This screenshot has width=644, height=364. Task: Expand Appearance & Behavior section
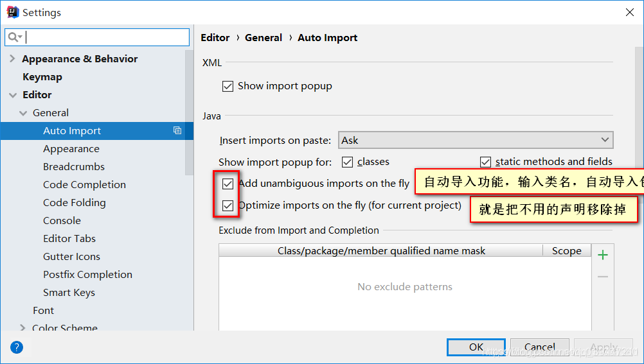[12, 58]
